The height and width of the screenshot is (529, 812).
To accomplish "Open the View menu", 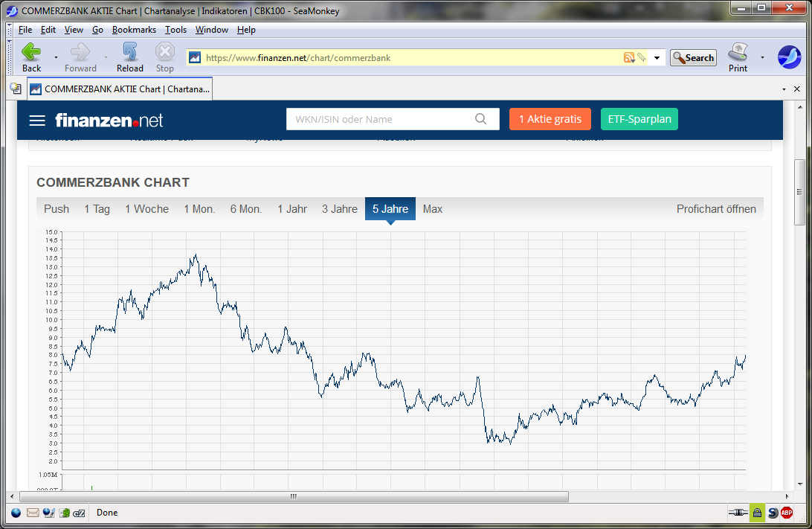I will click(74, 30).
